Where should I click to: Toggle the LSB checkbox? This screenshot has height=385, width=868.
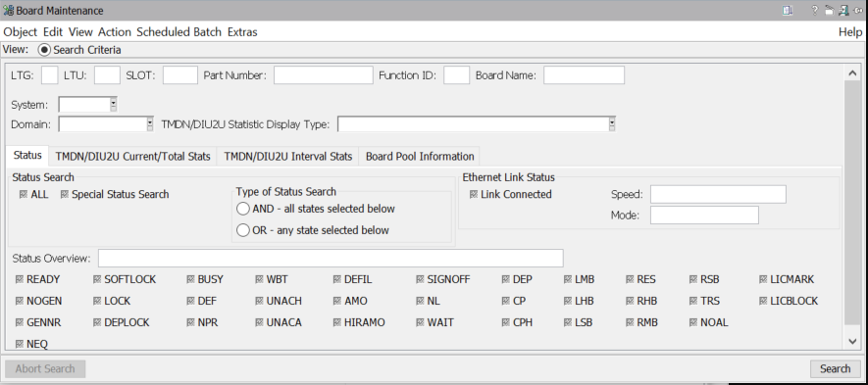tap(568, 322)
